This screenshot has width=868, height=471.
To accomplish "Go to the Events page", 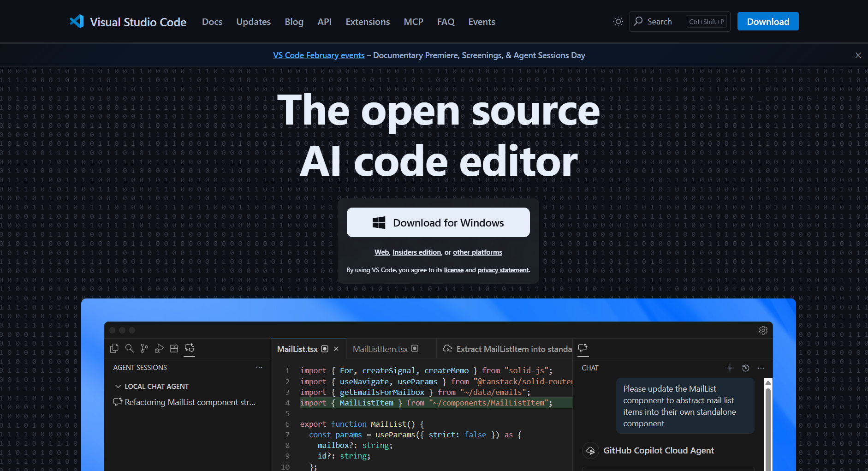I will tap(482, 22).
